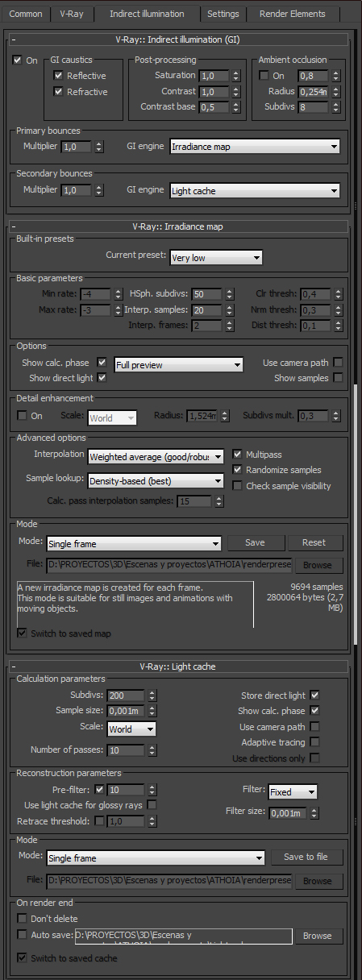362x980 pixels.
Task: Switch to the Common tab
Action: coord(26,14)
